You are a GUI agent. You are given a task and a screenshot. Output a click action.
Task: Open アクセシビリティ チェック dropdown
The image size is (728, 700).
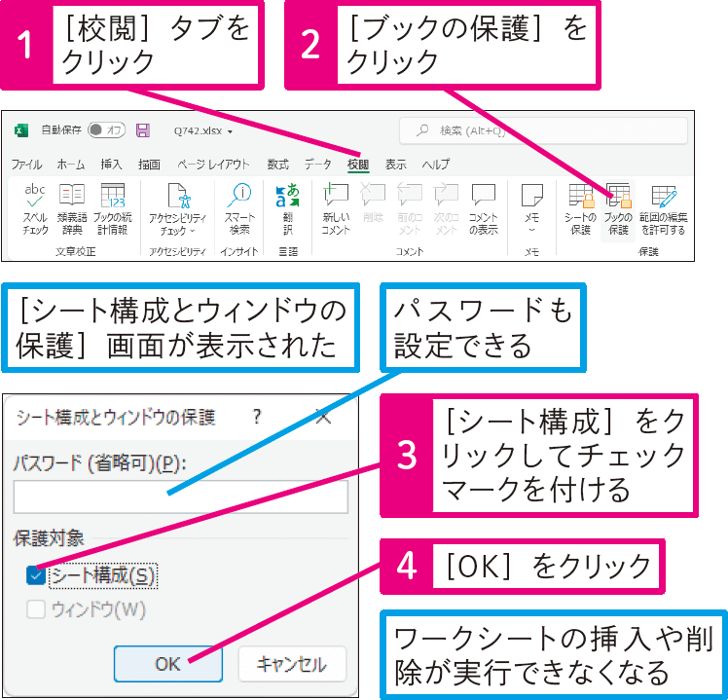[x=177, y=209]
